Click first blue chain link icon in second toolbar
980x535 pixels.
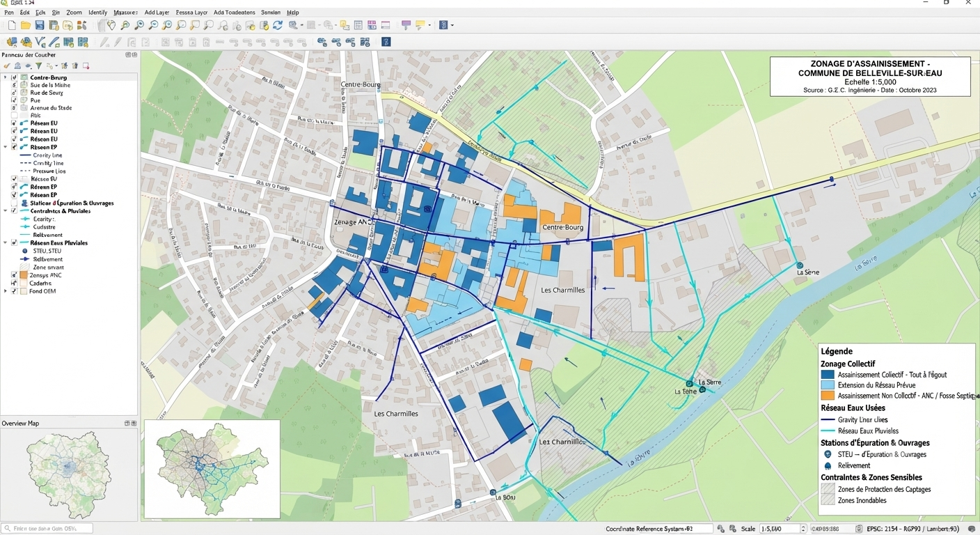pos(322,42)
